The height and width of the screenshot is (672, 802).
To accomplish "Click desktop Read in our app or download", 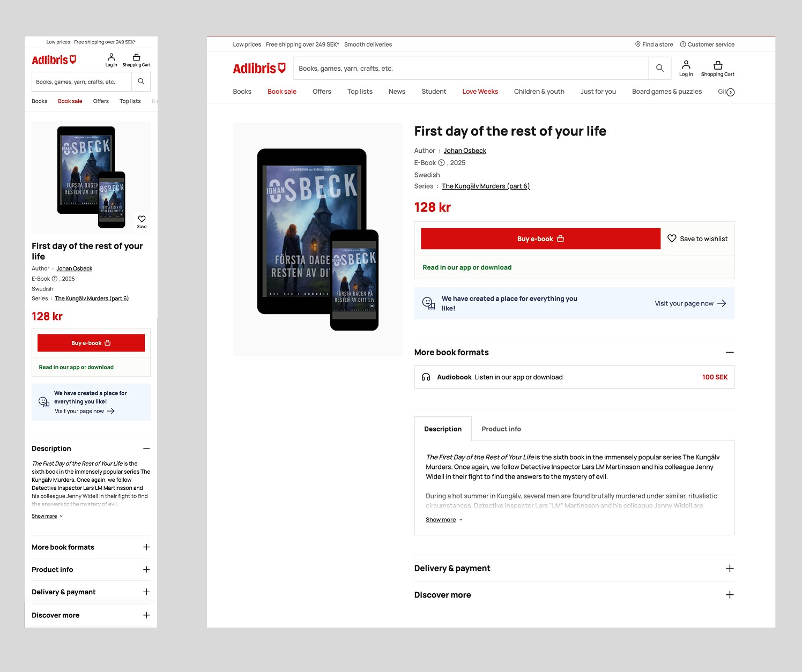I will (x=467, y=267).
